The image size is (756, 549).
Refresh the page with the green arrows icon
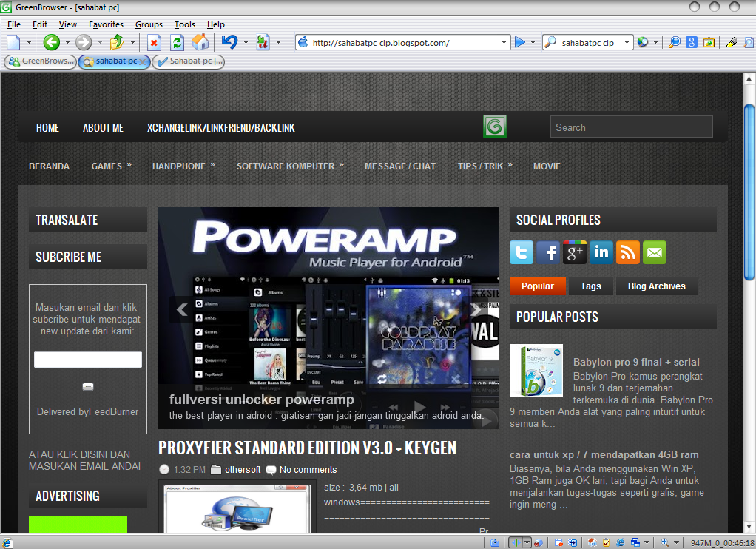[178, 42]
